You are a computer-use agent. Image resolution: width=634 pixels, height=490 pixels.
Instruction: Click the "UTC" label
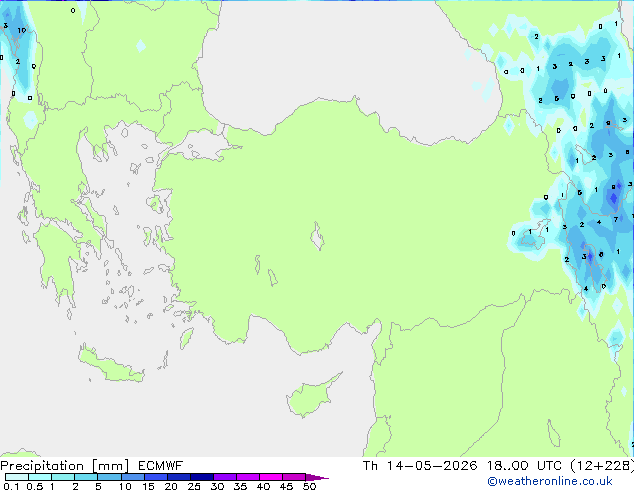pos(549,466)
